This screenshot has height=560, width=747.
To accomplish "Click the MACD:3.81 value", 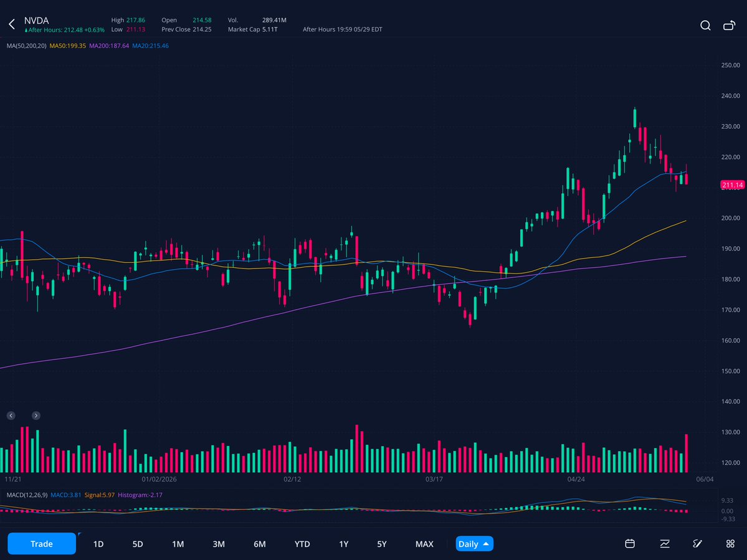I will click(x=66, y=495).
